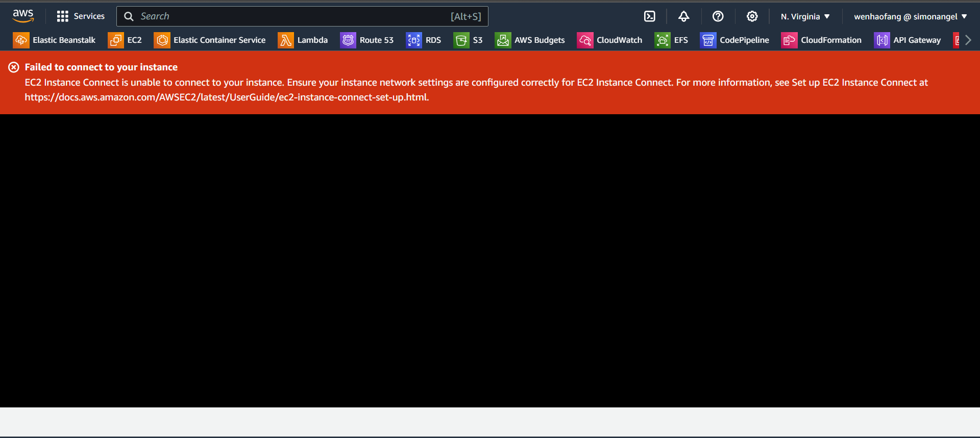
Task: Click the RDS service icon
Action: point(414,40)
